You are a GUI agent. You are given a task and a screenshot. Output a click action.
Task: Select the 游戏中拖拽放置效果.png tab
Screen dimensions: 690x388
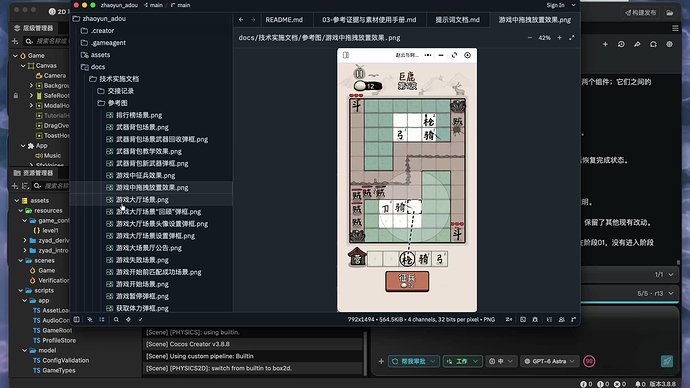535,20
